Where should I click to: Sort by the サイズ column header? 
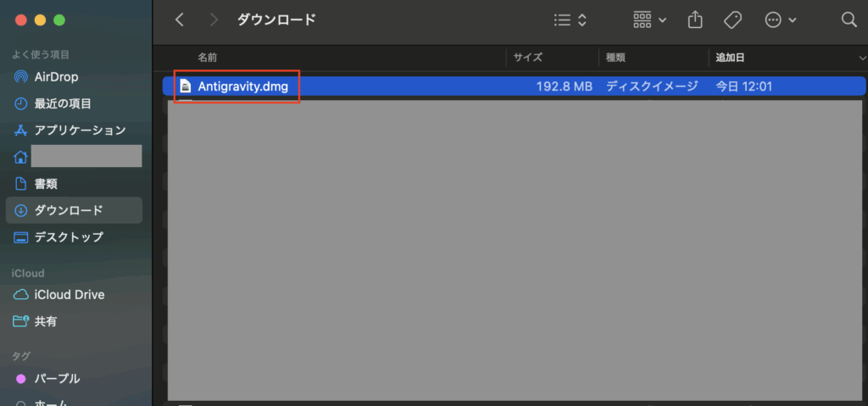(x=527, y=58)
